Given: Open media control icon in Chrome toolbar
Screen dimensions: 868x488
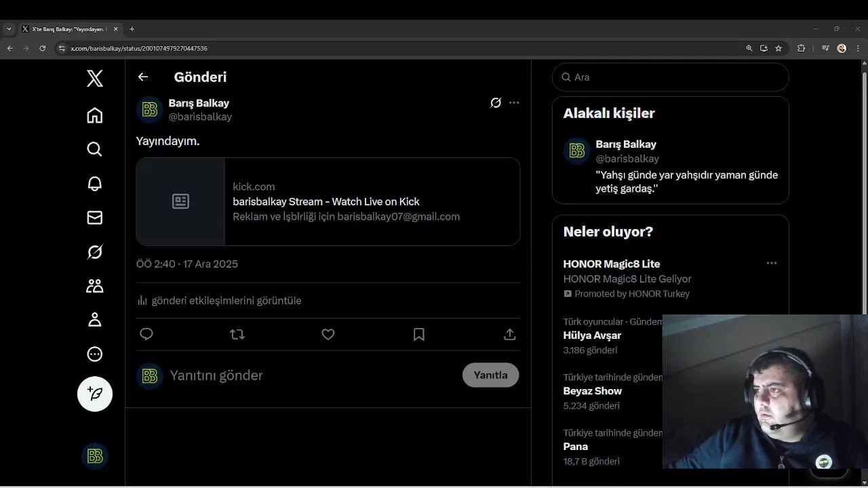Looking at the screenshot, I should click(x=825, y=48).
